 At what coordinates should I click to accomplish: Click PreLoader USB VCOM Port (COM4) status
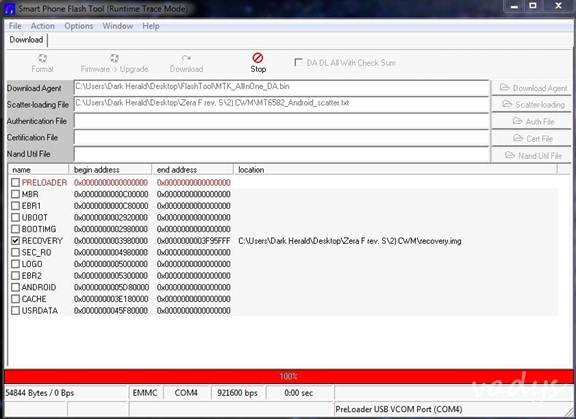[399, 409]
